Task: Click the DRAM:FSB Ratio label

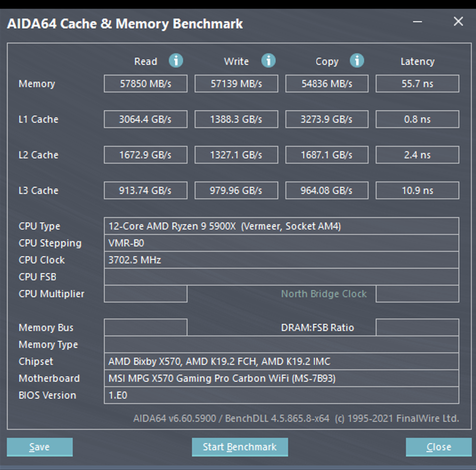Action: coord(317,327)
